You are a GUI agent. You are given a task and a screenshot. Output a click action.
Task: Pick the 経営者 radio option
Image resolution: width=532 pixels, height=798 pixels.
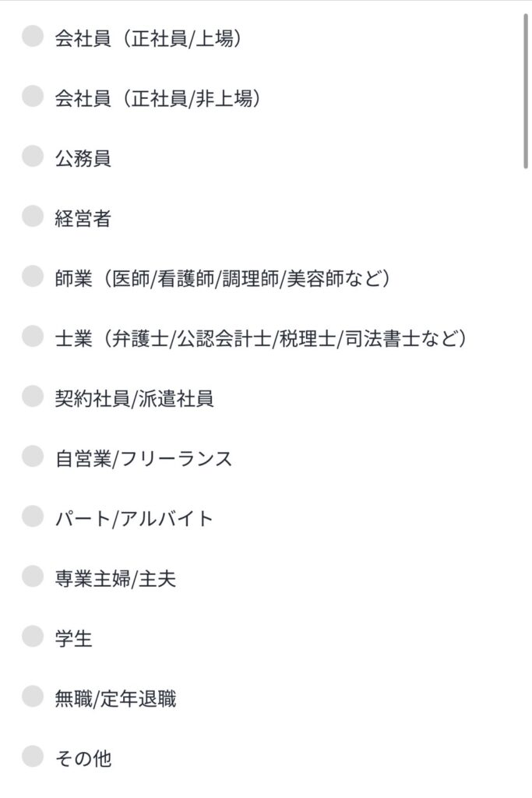tap(33, 217)
